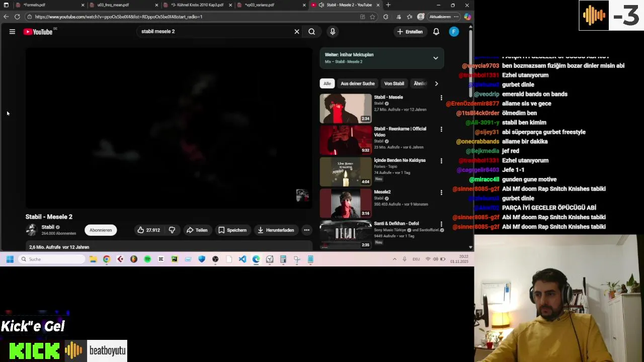Open the Windows Start menu
The width and height of the screenshot is (644, 362).
tap(10, 259)
